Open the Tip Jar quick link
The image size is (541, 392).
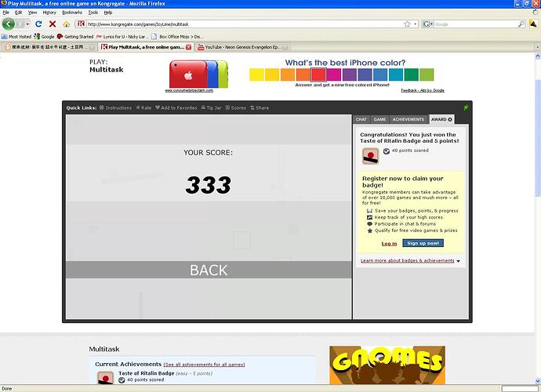[x=211, y=107]
